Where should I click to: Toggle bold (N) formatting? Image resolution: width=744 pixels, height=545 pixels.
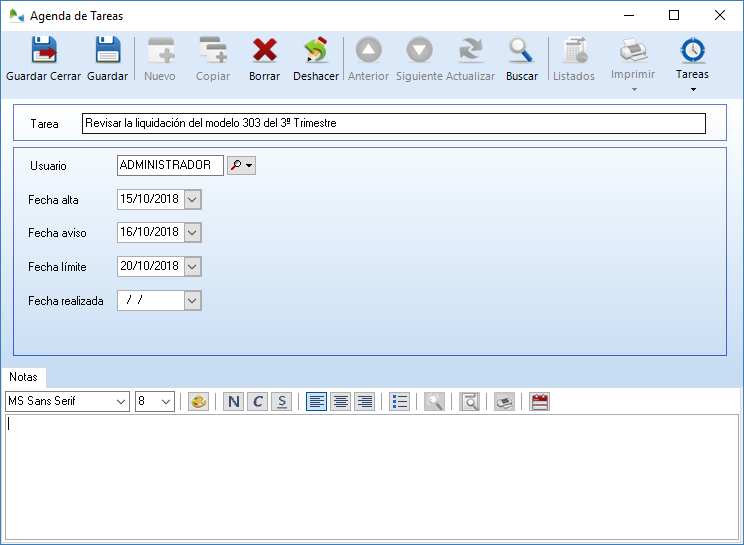[233, 402]
